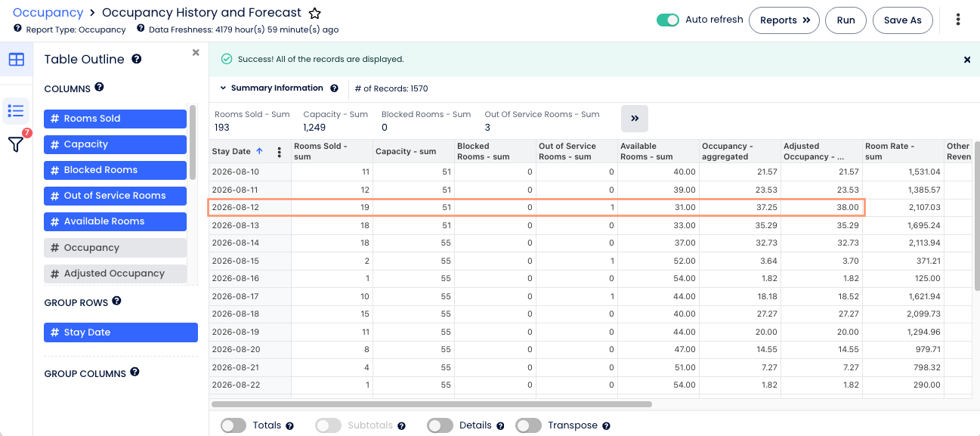Click the Run button

point(846,20)
